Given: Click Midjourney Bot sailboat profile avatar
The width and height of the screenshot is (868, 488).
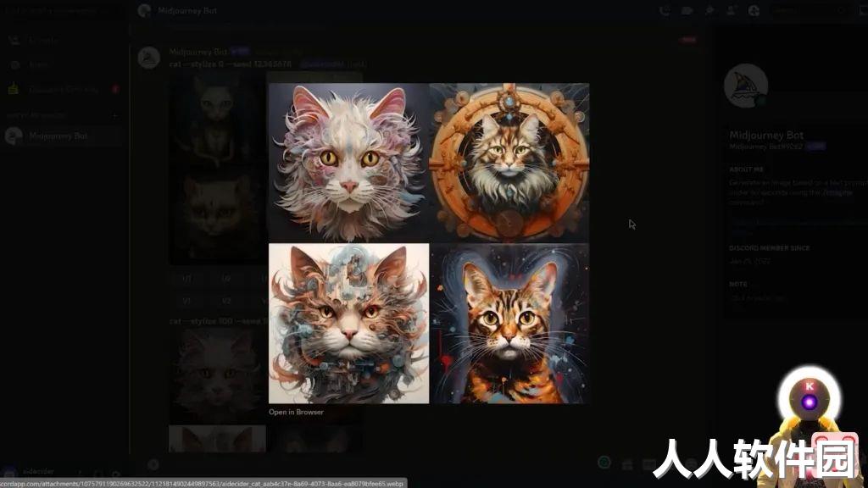Looking at the screenshot, I should 746,86.
